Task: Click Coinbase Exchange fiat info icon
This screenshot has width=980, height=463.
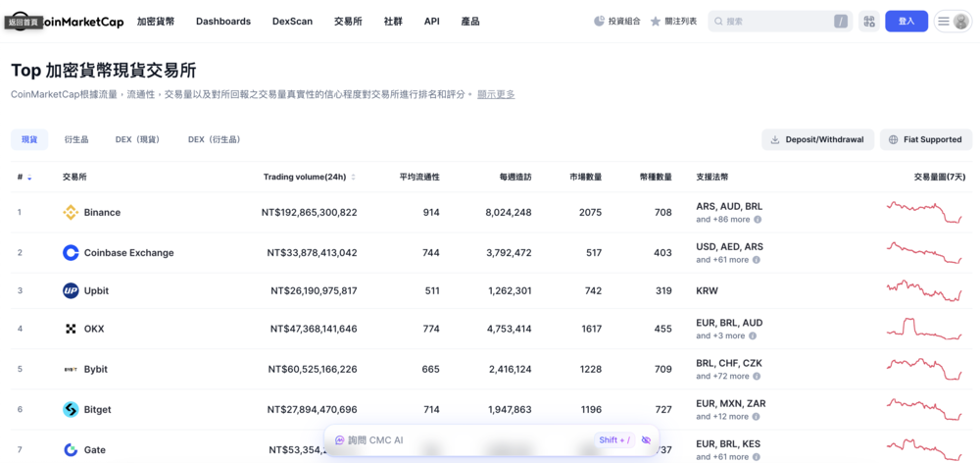Action: 758,260
